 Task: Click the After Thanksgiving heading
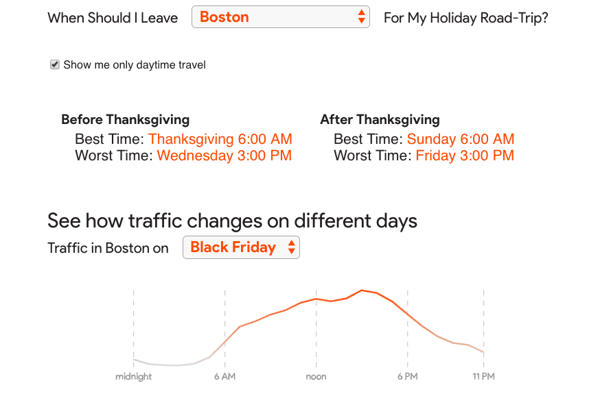click(x=380, y=119)
